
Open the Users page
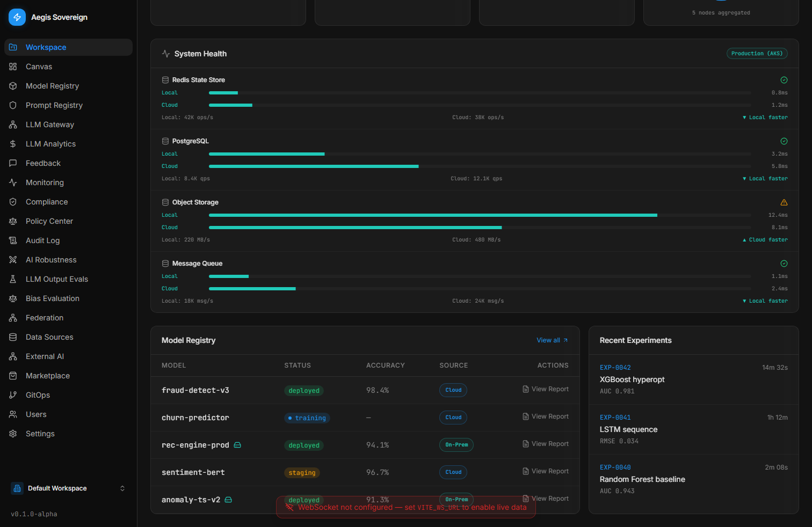pyautogui.click(x=68, y=414)
